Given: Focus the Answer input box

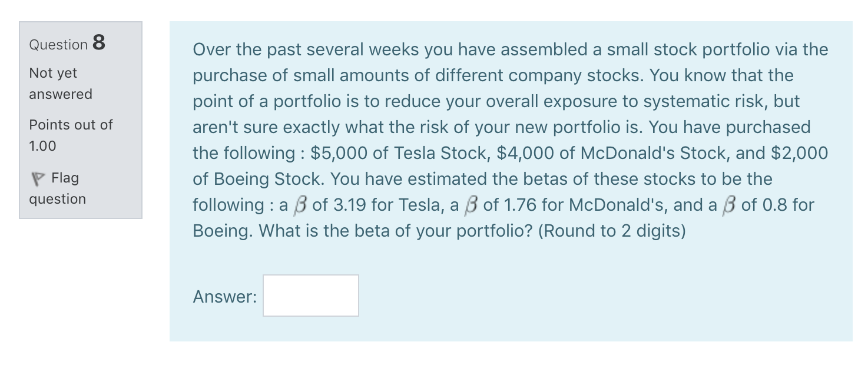Looking at the screenshot, I should (310, 296).
